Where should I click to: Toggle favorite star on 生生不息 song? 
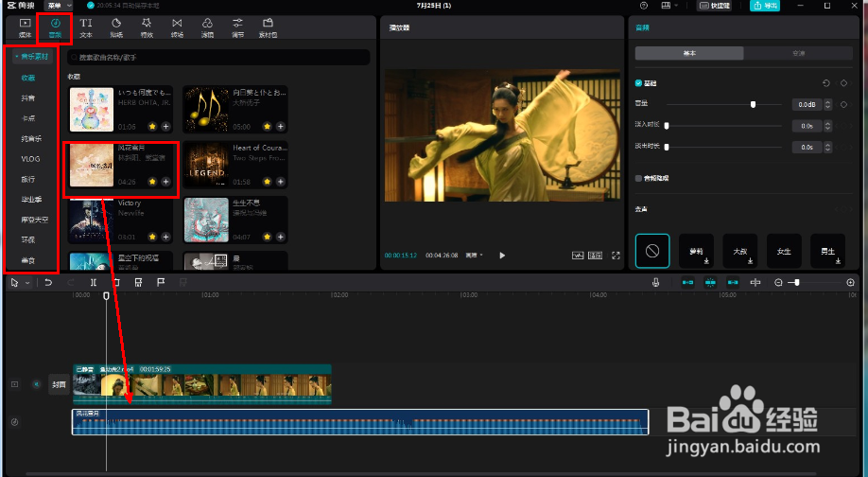pos(268,237)
